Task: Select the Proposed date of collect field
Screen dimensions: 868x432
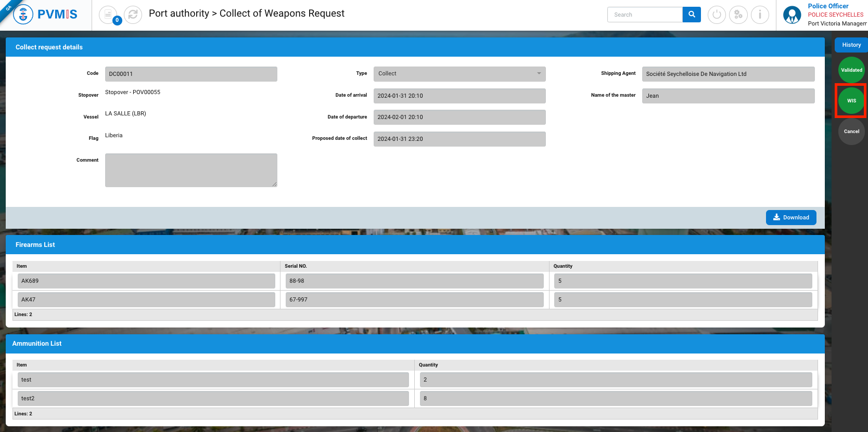Action: [459, 139]
